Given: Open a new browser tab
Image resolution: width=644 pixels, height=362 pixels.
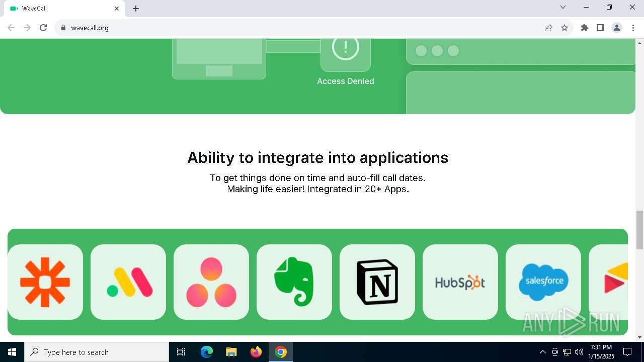Looking at the screenshot, I should tap(136, 9).
